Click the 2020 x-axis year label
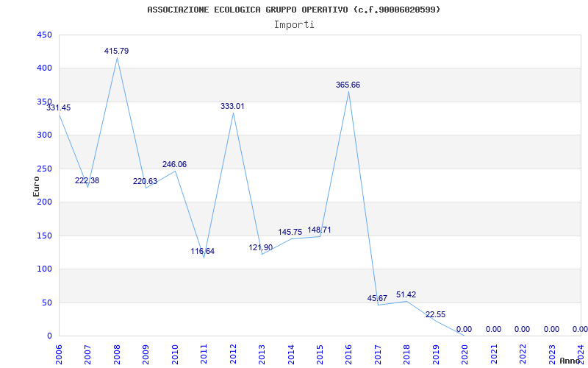This screenshot has width=588, height=368. 465,354
